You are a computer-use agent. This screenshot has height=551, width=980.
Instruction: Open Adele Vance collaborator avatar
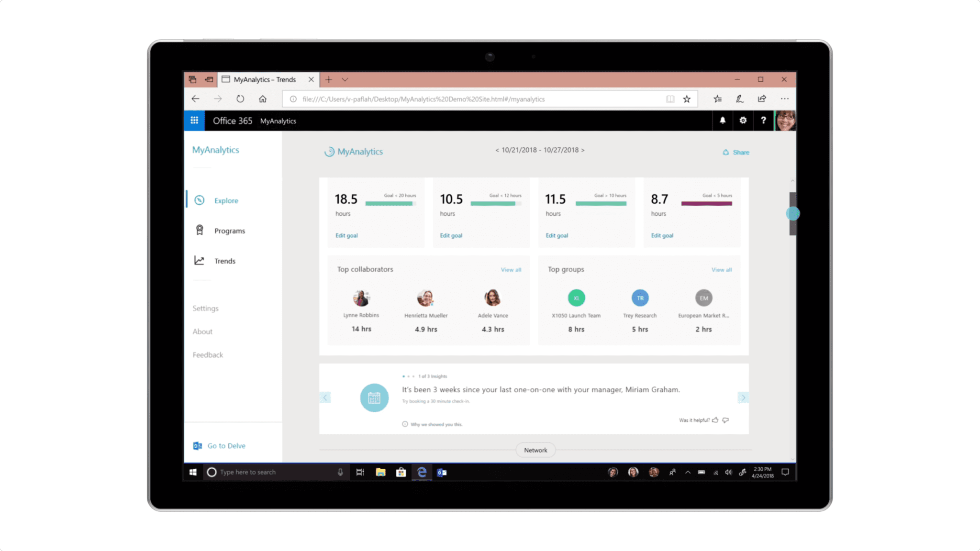(492, 298)
